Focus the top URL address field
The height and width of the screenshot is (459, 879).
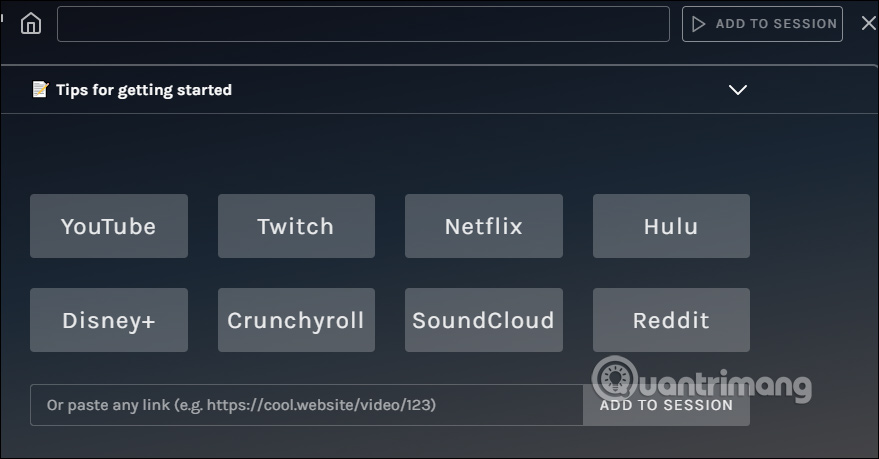coord(363,24)
